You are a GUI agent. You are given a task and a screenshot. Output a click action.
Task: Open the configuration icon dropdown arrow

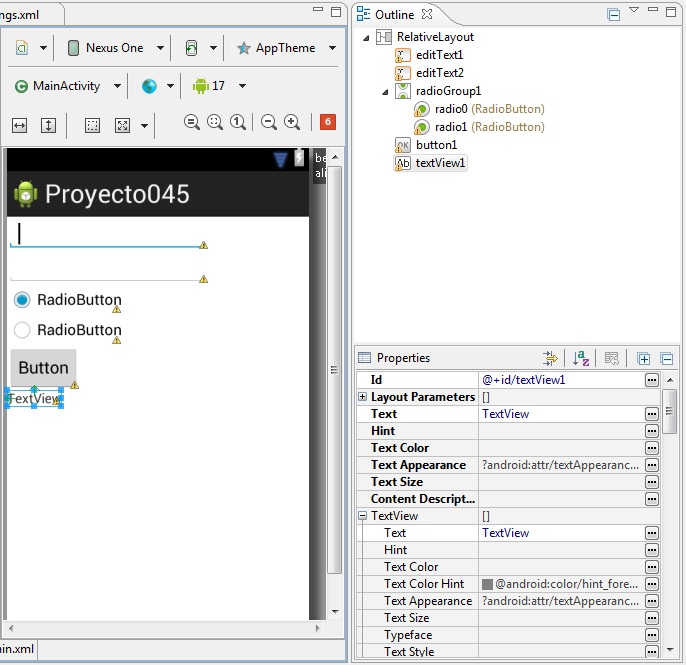click(43, 48)
